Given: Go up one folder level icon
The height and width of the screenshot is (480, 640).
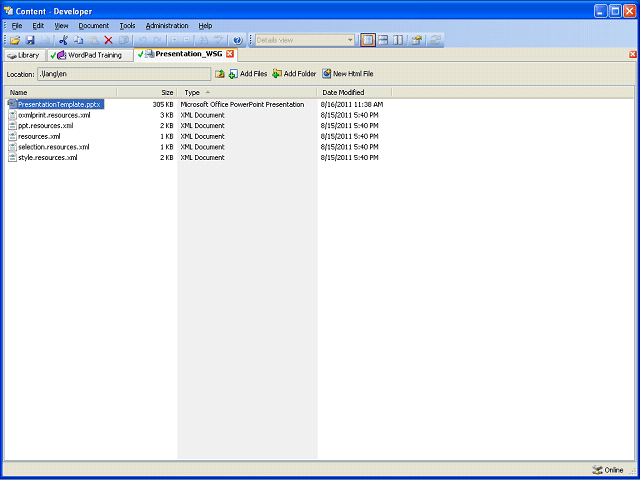Looking at the screenshot, I should click(220, 74).
